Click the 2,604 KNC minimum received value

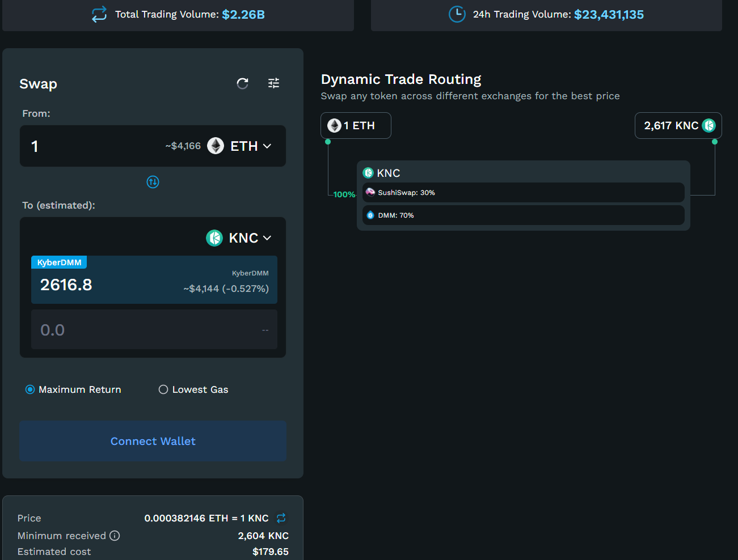[x=263, y=536]
